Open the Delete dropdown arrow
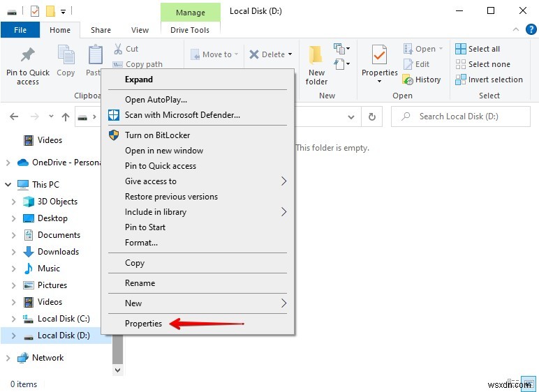Screen dimensions: 539x392 290,54
